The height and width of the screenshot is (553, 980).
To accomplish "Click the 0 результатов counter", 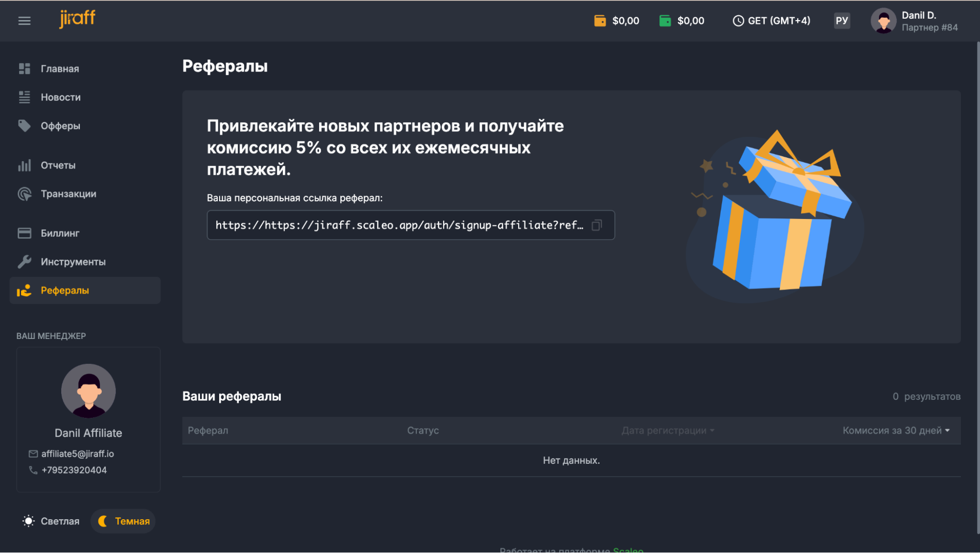I will [926, 396].
